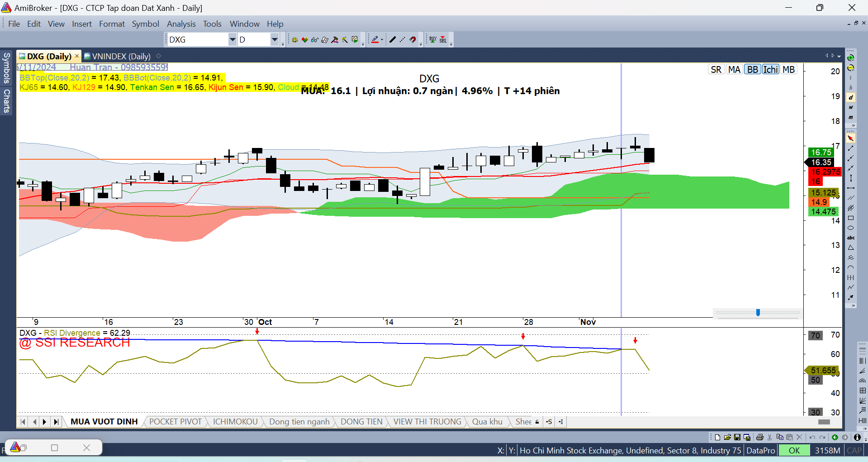Select the ellipse drawing tool

coord(851,228)
